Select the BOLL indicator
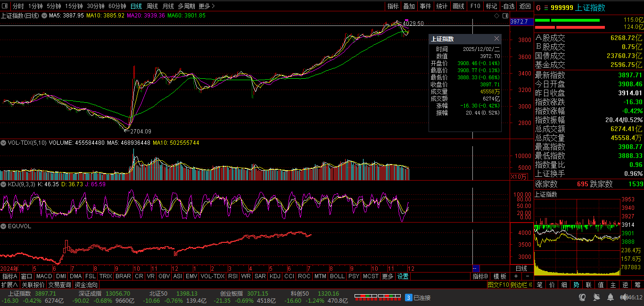This screenshot has width=644, height=306. pos(337,276)
